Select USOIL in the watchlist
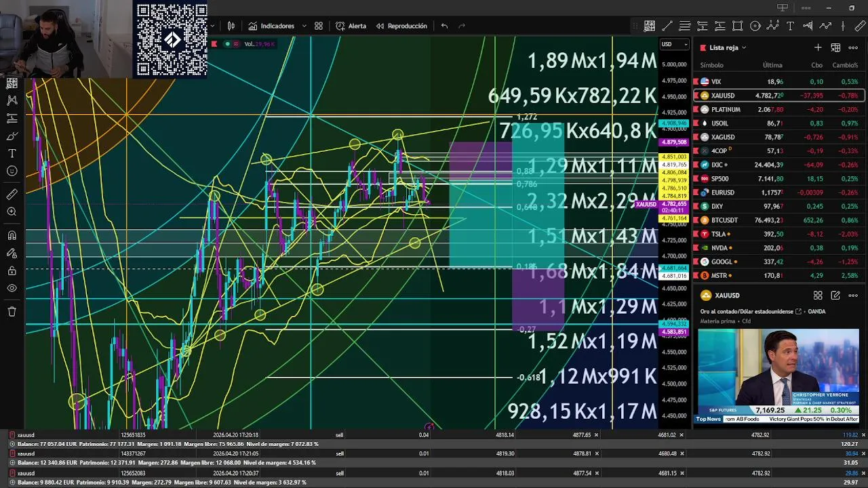The width and height of the screenshot is (868, 488). point(778,123)
